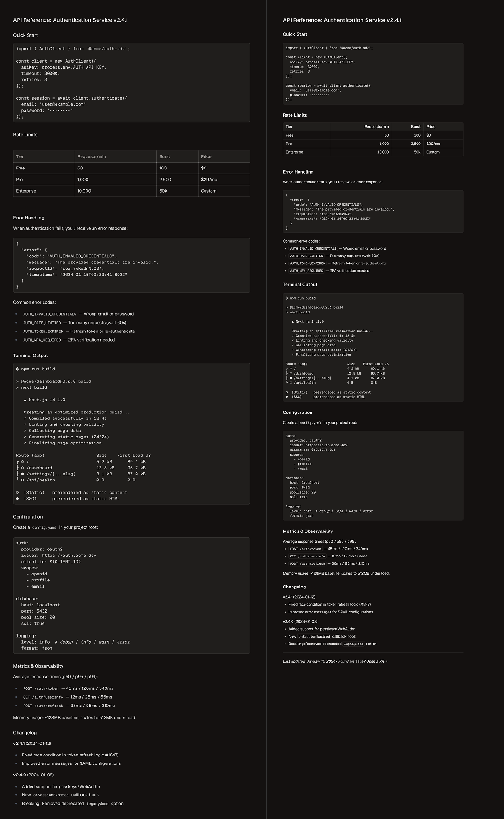The width and height of the screenshot is (504, 819).
Task: Click the "$ npm run build" line in the left terminal block
Action: point(36,369)
